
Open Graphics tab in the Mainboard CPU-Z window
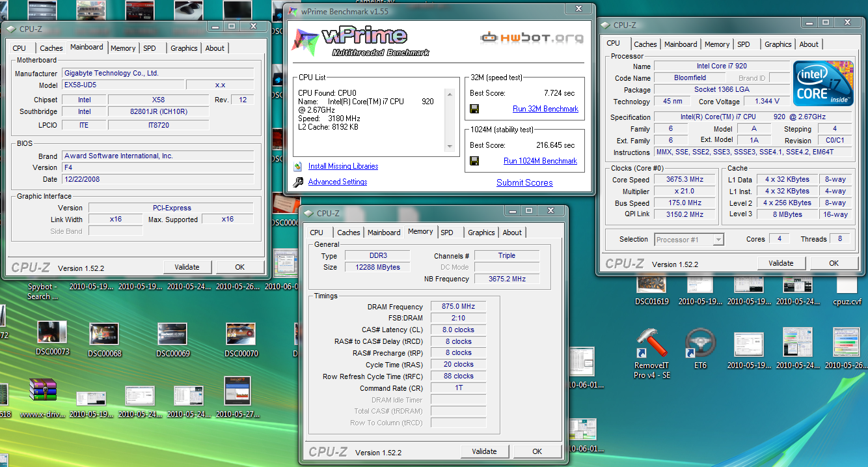[184, 48]
